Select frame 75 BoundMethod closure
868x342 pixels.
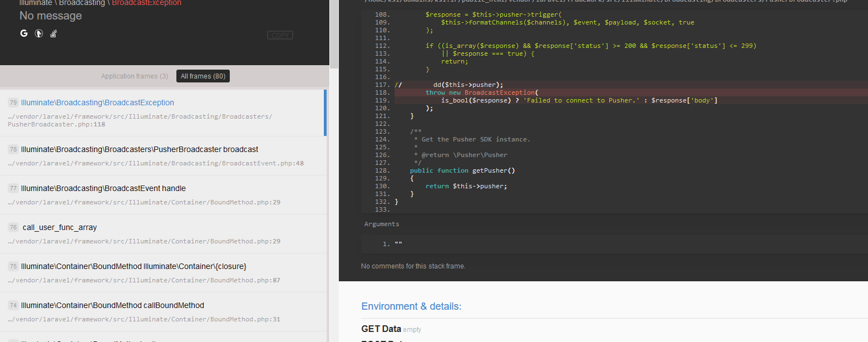(x=163, y=273)
